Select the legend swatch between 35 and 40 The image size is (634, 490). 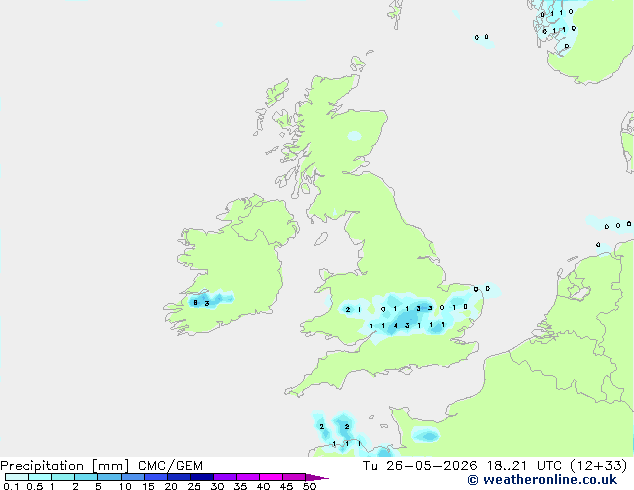248,477
